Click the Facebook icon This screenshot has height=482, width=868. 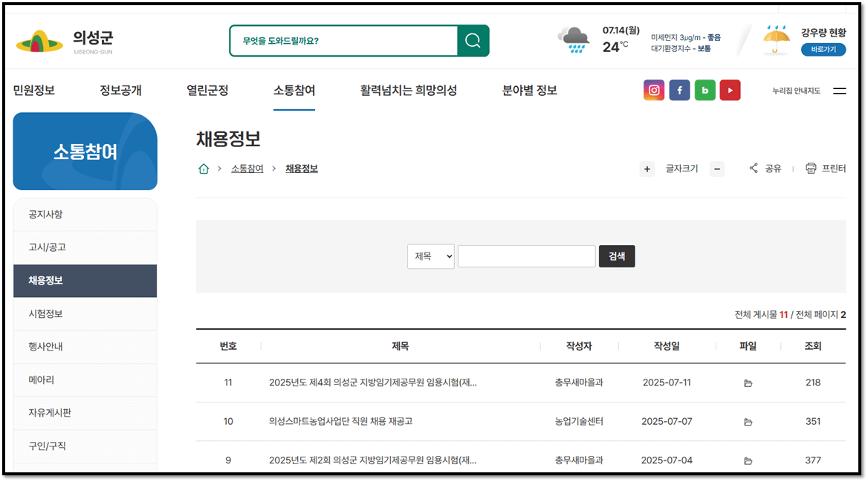pyautogui.click(x=679, y=90)
